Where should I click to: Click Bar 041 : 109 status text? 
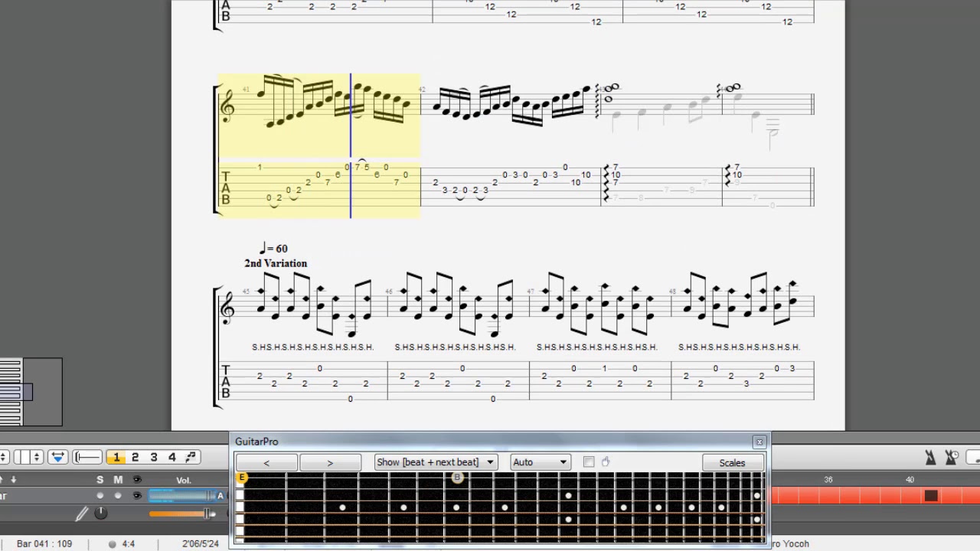coord(44,544)
